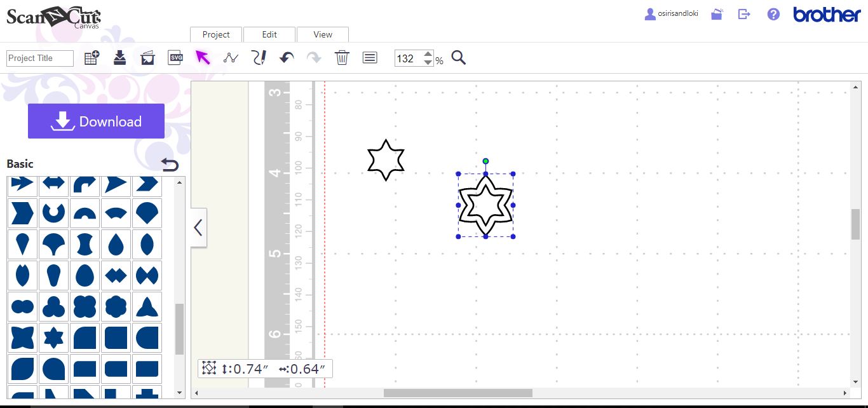Click the new mat icon

click(91, 57)
